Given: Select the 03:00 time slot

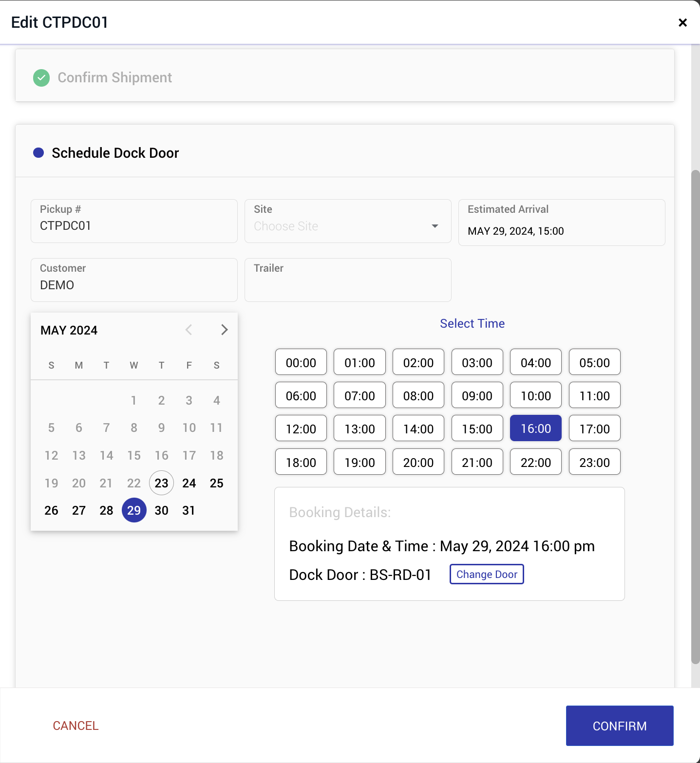Looking at the screenshot, I should [x=477, y=362].
